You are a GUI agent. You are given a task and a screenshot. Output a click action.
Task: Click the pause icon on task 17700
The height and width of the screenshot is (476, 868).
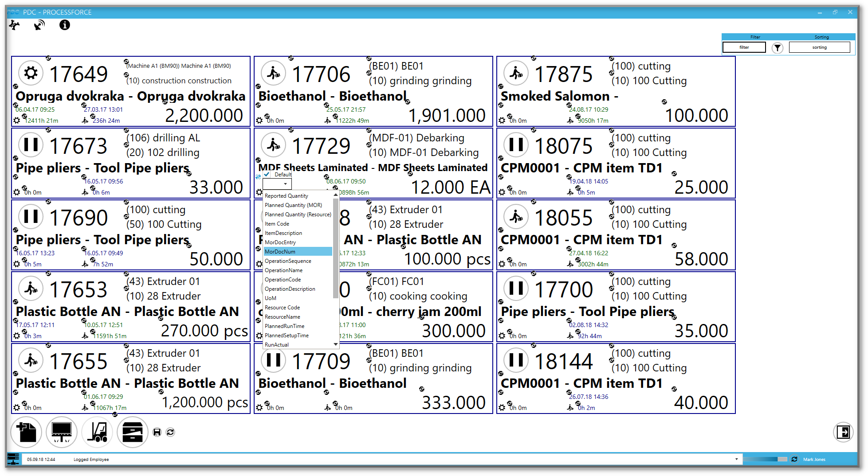(516, 288)
